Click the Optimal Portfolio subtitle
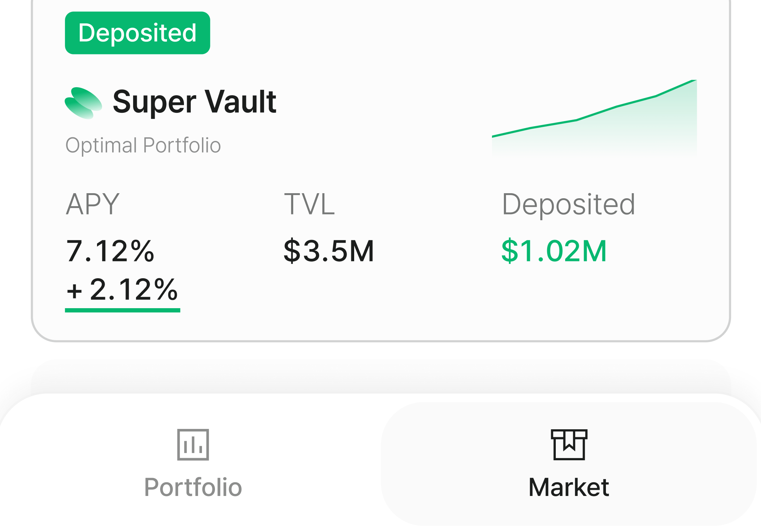The height and width of the screenshot is (532, 761). (x=143, y=145)
